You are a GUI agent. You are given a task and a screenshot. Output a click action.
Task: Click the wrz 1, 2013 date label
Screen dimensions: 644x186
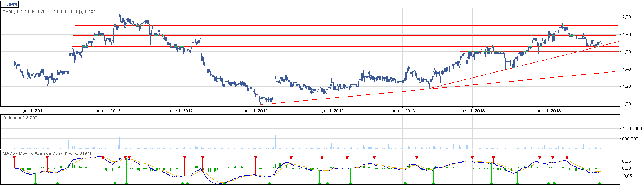549,111
